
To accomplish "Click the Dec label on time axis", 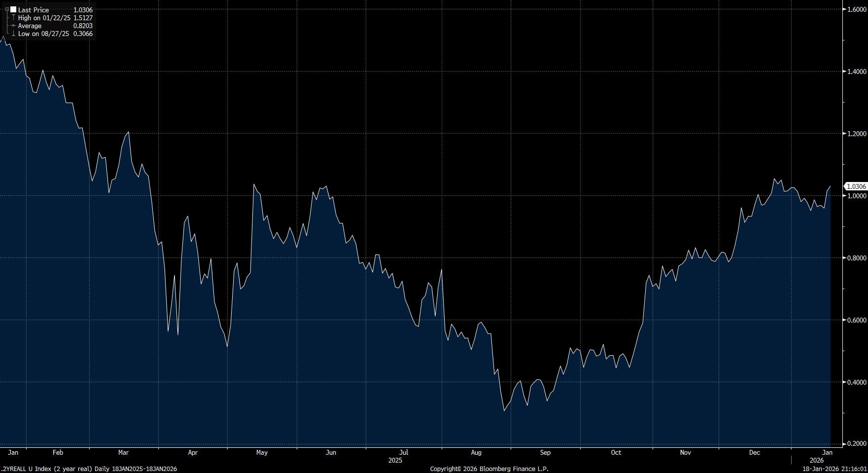I will (x=755, y=452).
